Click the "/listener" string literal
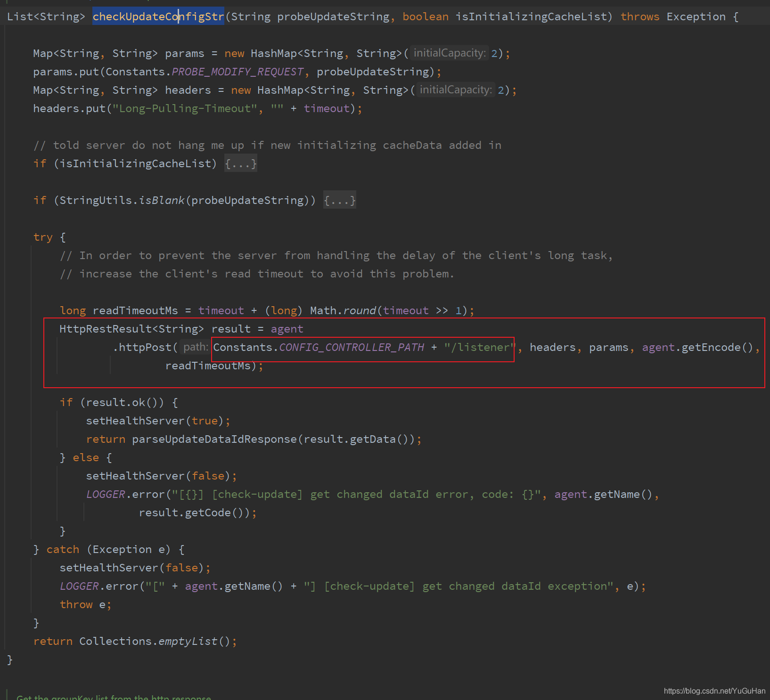 pyautogui.click(x=480, y=347)
